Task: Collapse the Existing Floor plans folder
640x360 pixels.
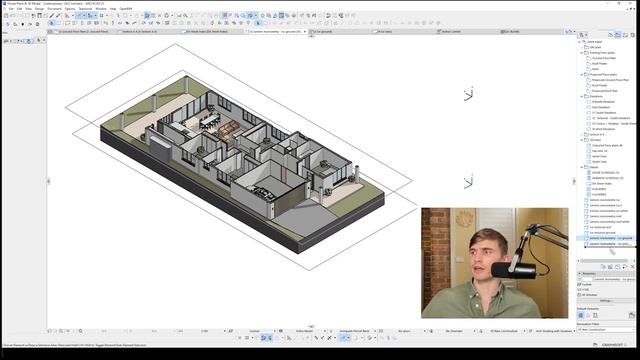Action: pos(582,53)
